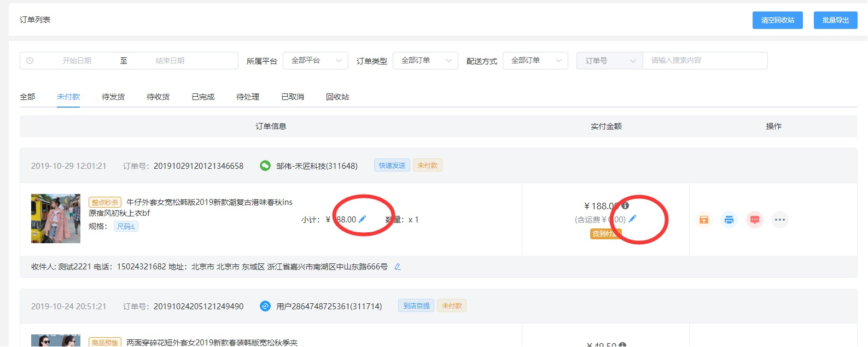Click the user name 邹伟-禾匠科技(311648)
Image resolution: width=868 pixels, height=347 pixels.
click(317, 166)
